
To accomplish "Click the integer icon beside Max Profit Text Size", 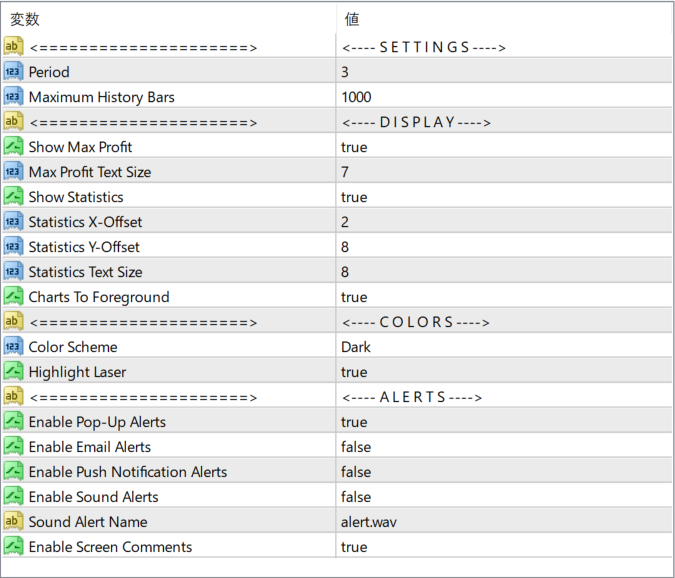I will click(13, 172).
